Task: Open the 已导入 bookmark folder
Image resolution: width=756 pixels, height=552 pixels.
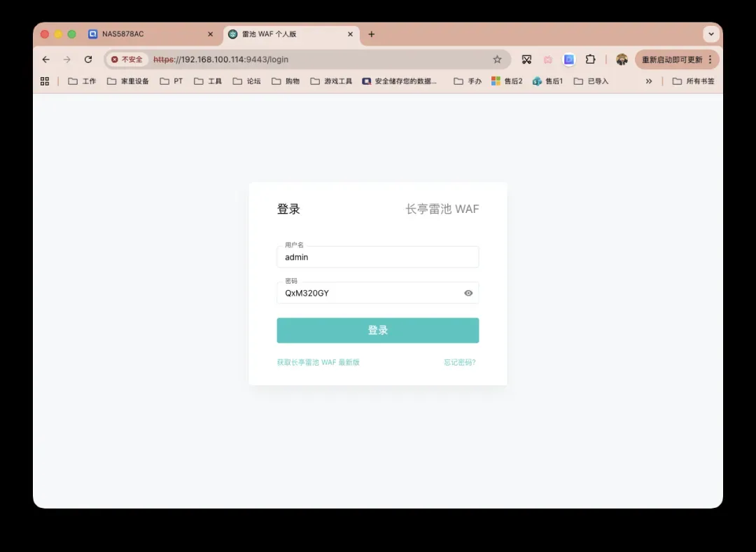Action: point(591,81)
